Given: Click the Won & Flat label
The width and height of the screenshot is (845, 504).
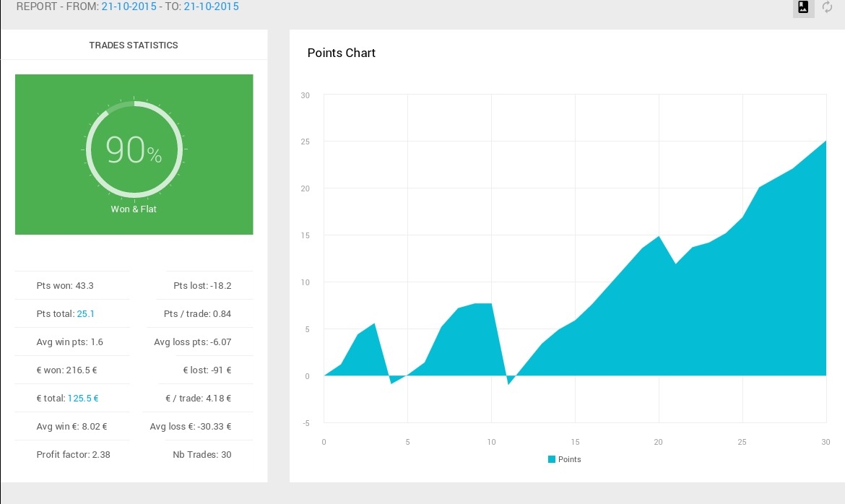Looking at the screenshot, I should click(x=134, y=209).
